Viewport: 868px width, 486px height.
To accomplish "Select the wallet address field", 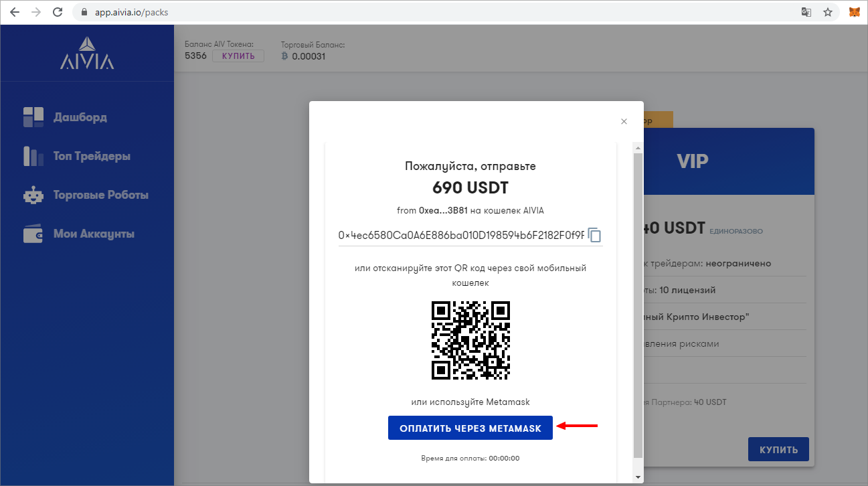I will (x=461, y=235).
